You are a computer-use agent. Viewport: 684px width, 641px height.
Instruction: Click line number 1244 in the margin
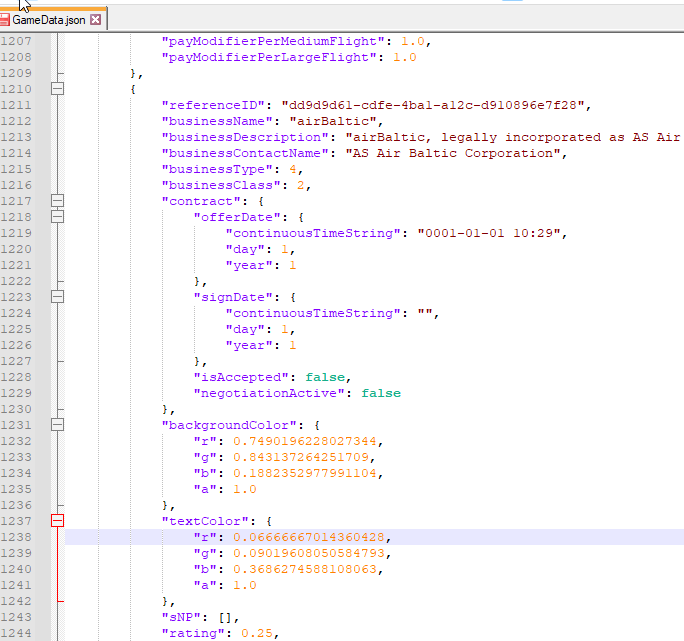pyautogui.click(x=16, y=633)
